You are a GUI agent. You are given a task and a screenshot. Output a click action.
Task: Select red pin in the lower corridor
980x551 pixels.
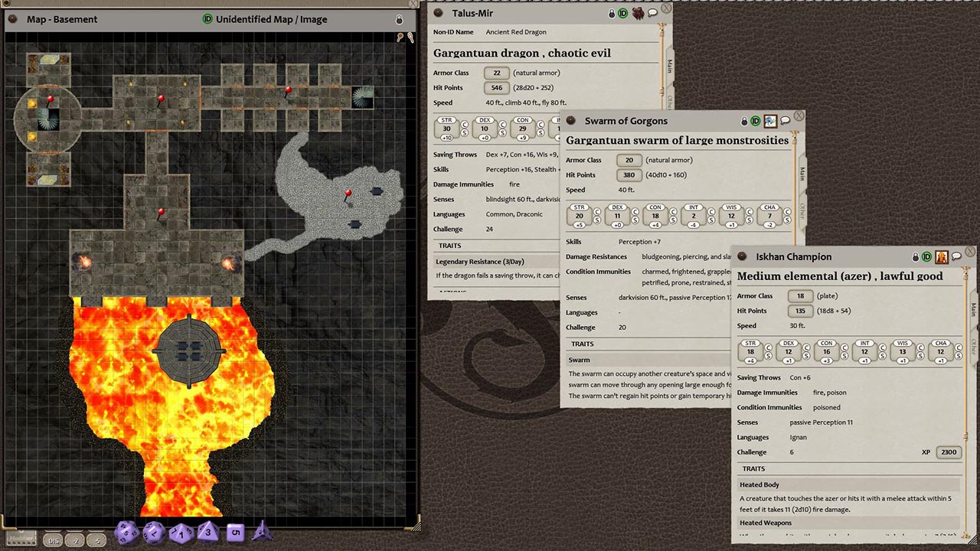coord(161,214)
